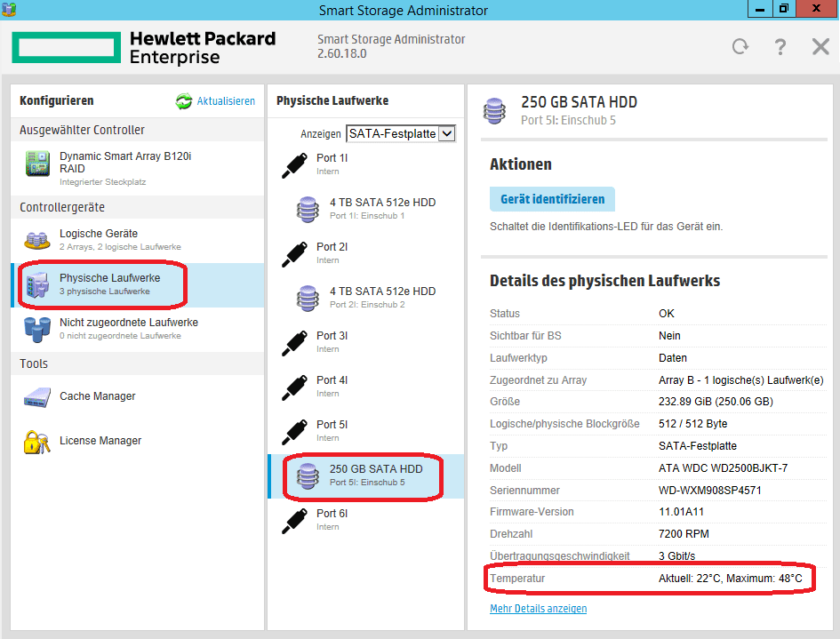The image size is (840, 639).
Task: Click the Port 5I: Einschub 5 subtitle in details header
Action: (568, 121)
